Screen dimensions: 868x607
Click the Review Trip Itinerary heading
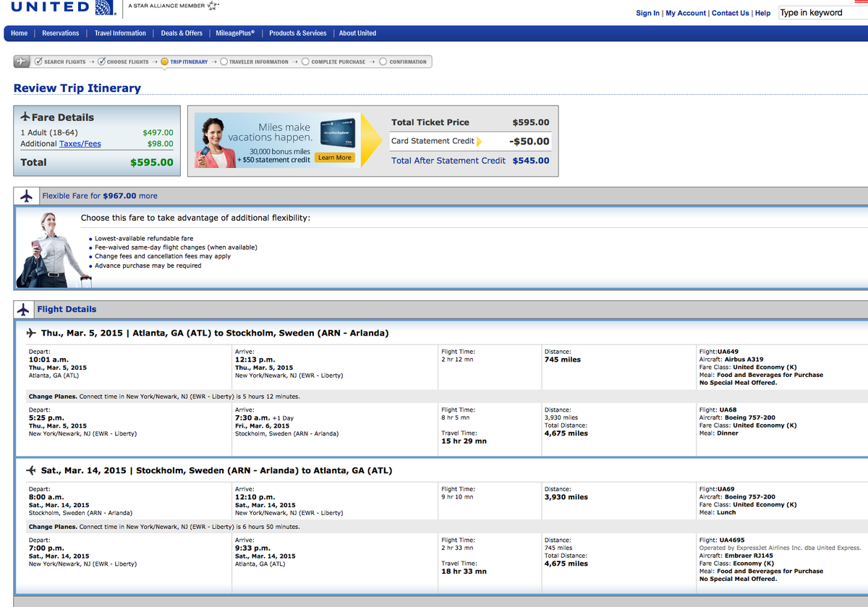[x=77, y=88]
